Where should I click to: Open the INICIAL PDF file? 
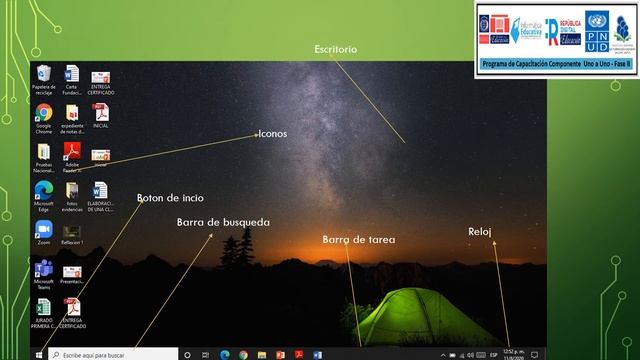coord(101,116)
